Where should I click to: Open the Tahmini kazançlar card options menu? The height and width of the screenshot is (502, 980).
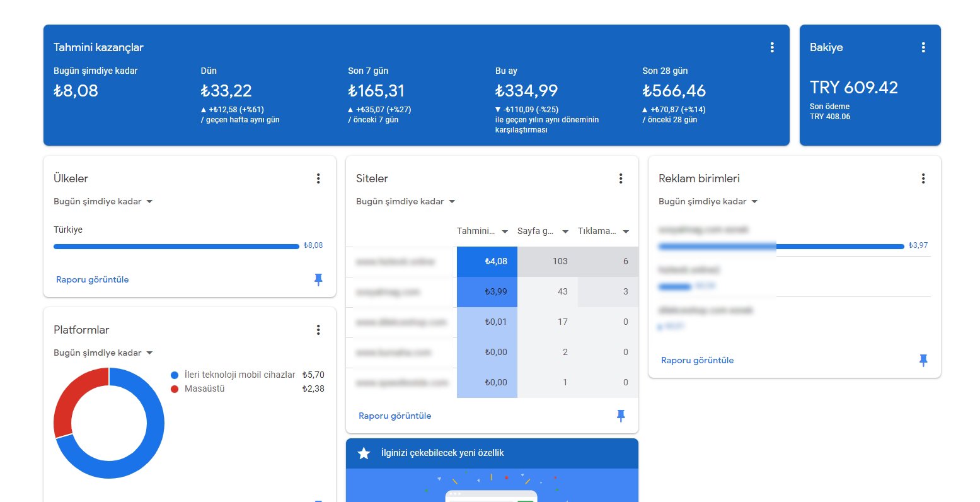coord(772,47)
